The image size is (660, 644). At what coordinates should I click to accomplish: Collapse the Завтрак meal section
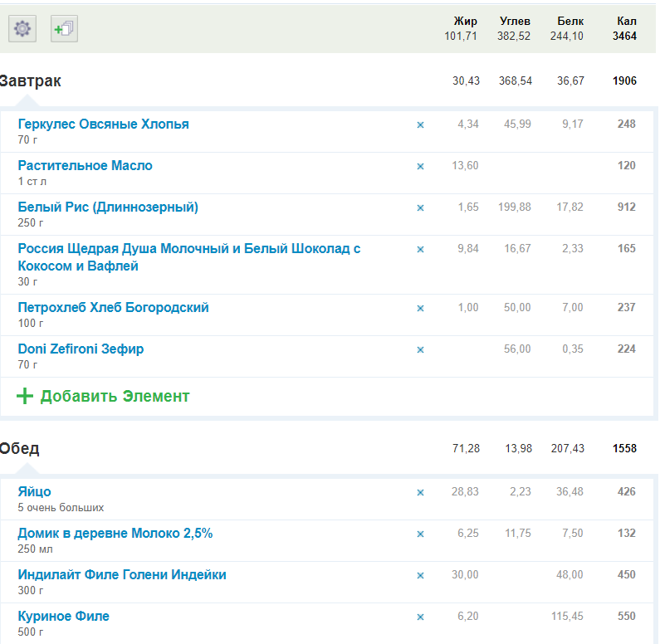click(x=31, y=81)
